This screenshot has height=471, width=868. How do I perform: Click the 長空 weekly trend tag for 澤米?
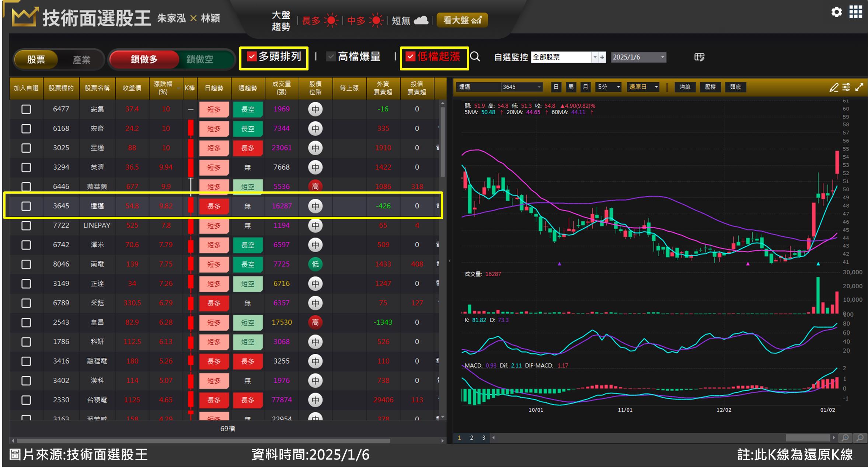click(x=248, y=245)
